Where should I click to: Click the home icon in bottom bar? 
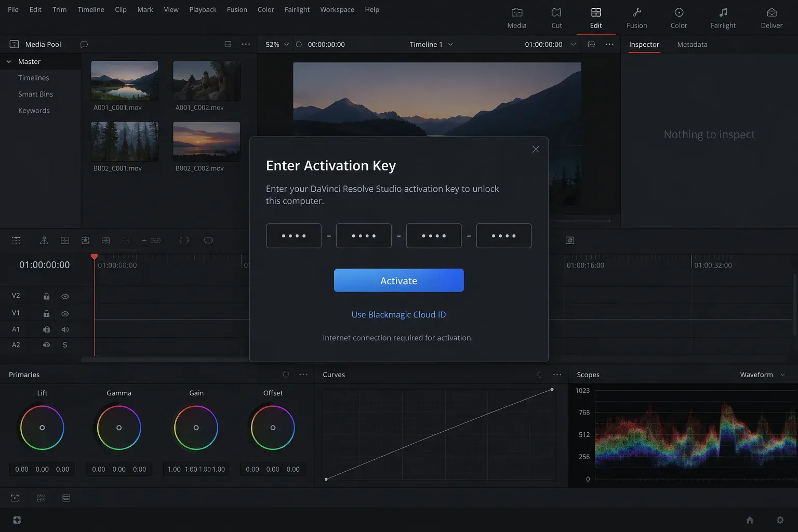(750, 520)
